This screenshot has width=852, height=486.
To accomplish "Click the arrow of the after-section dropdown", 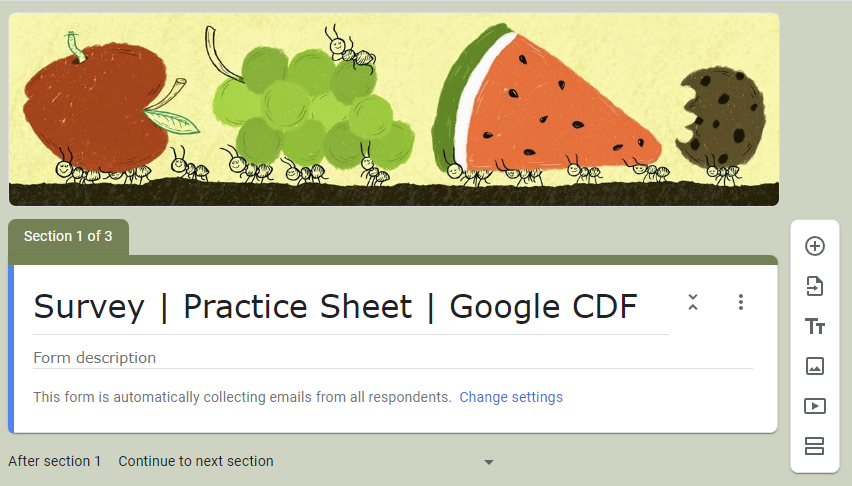I will click(x=489, y=462).
